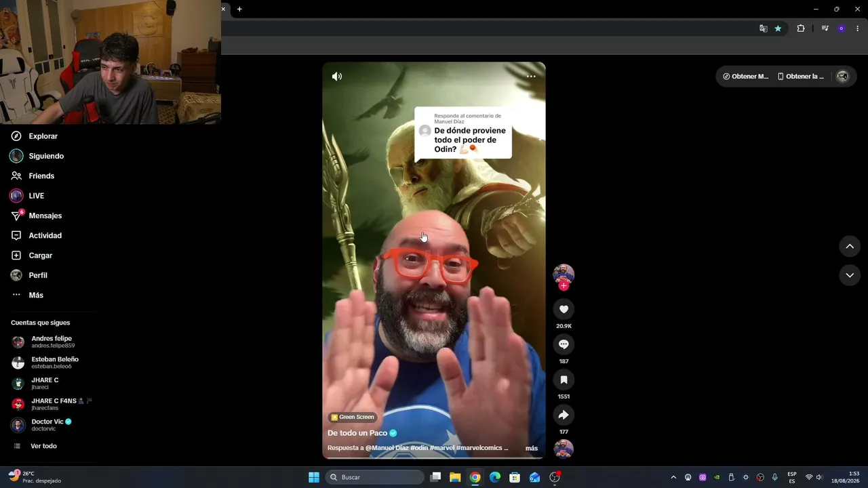Open the creator's avatar beside the video
The image size is (868, 488).
(x=564, y=274)
